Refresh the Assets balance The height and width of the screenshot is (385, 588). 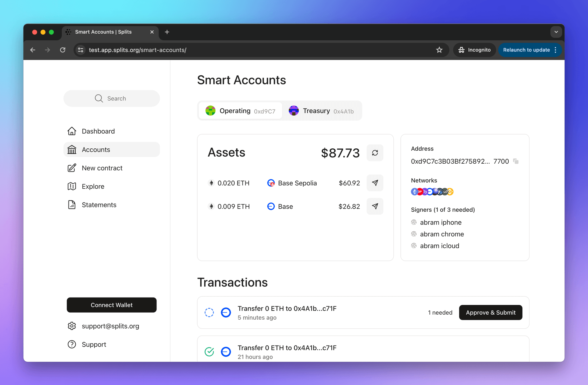pyautogui.click(x=375, y=153)
